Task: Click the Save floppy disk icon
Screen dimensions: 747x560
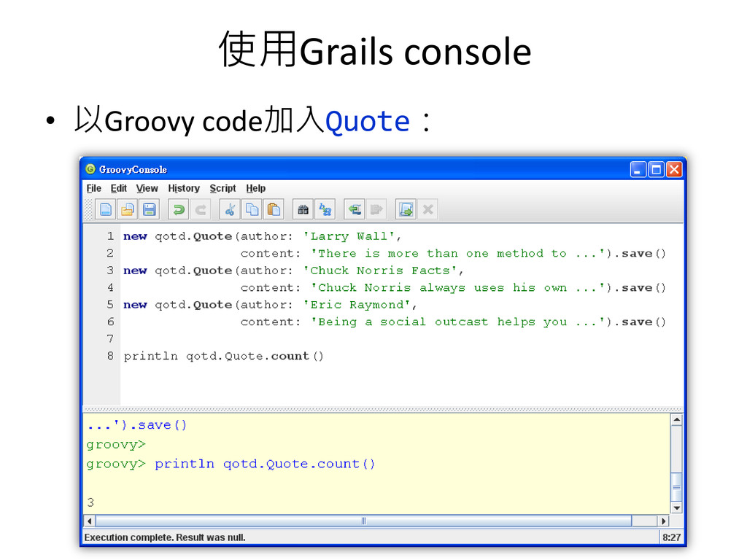Action: (150, 209)
